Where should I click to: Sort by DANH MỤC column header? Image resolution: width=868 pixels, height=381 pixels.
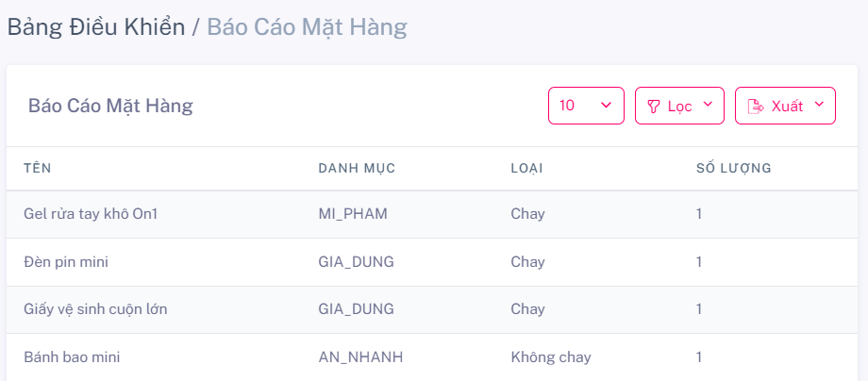click(x=357, y=168)
